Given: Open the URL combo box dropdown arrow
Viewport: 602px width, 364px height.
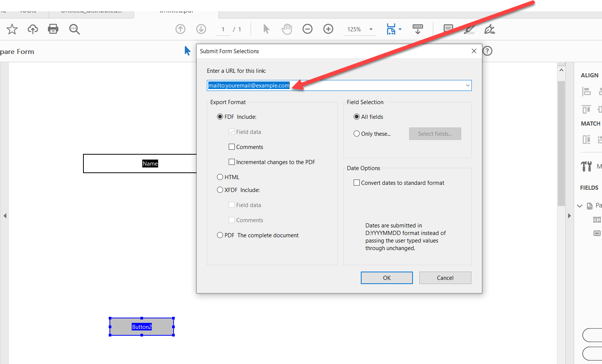Looking at the screenshot, I should (x=468, y=86).
